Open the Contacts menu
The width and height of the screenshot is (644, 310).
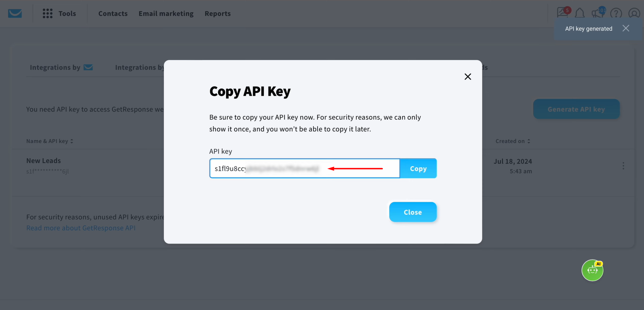coord(113,13)
